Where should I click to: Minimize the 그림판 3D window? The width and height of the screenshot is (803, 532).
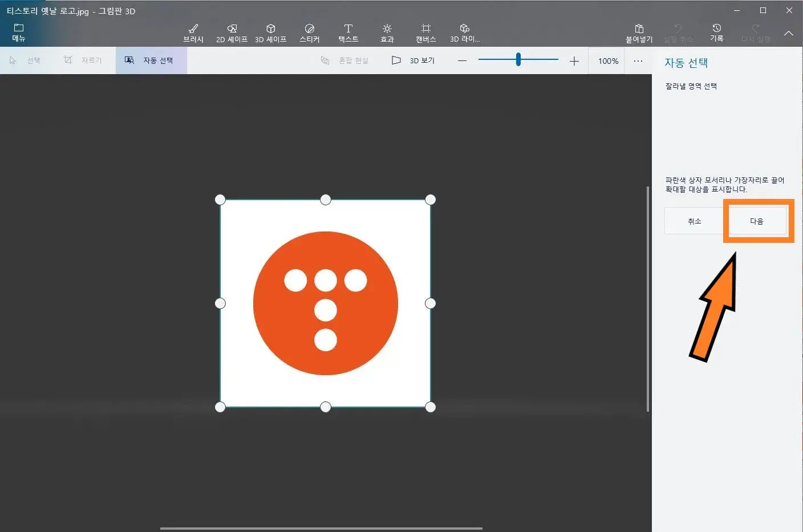click(x=737, y=10)
